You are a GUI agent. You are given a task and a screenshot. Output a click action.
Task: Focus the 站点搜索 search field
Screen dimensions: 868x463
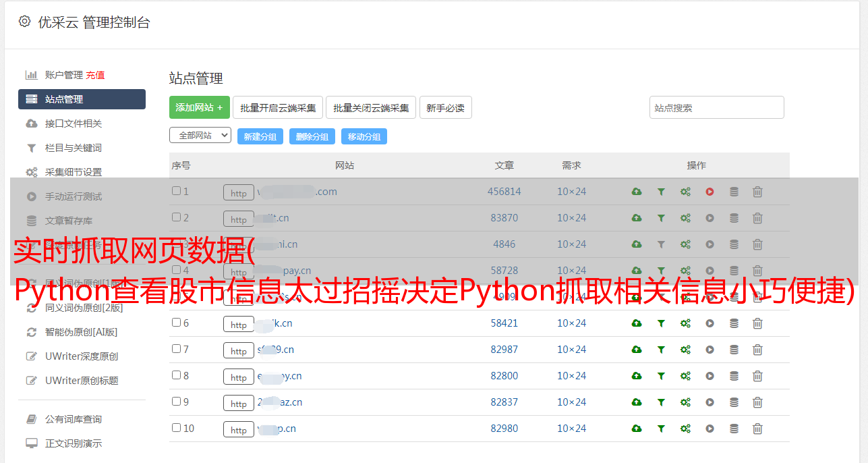[717, 107]
